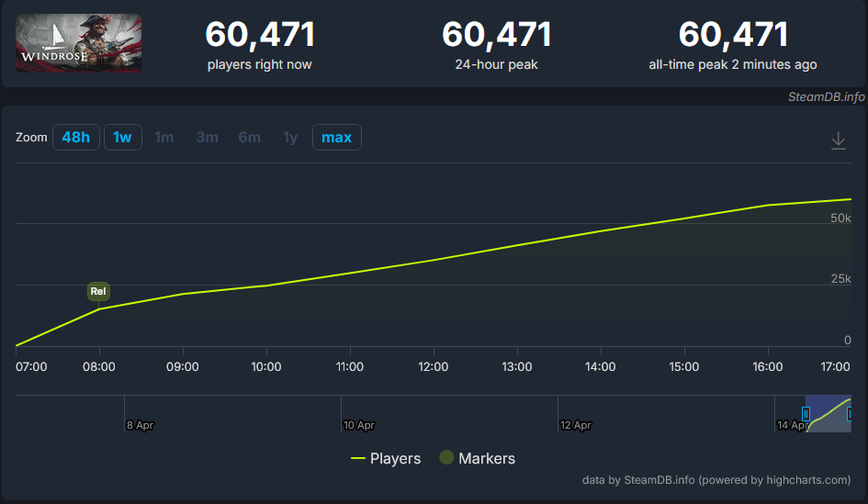Switch the zoom to 6m
The height and width of the screenshot is (504, 868).
(249, 138)
